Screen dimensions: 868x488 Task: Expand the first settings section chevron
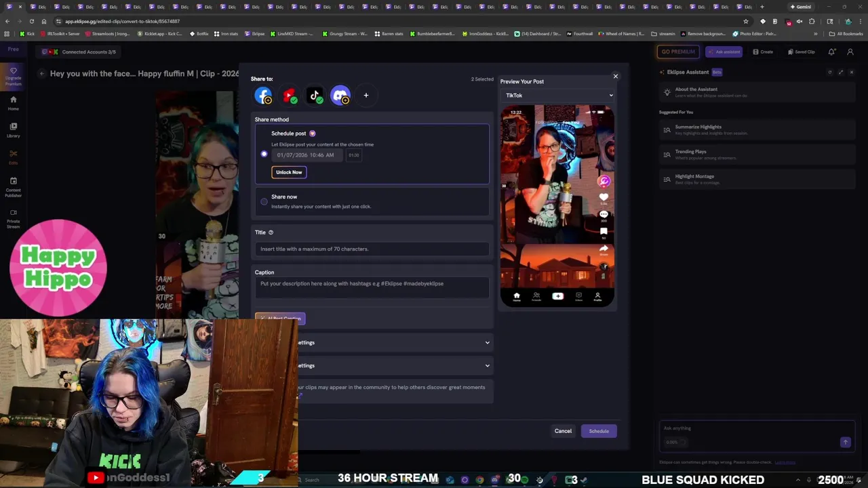pyautogui.click(x=487, y=343)
